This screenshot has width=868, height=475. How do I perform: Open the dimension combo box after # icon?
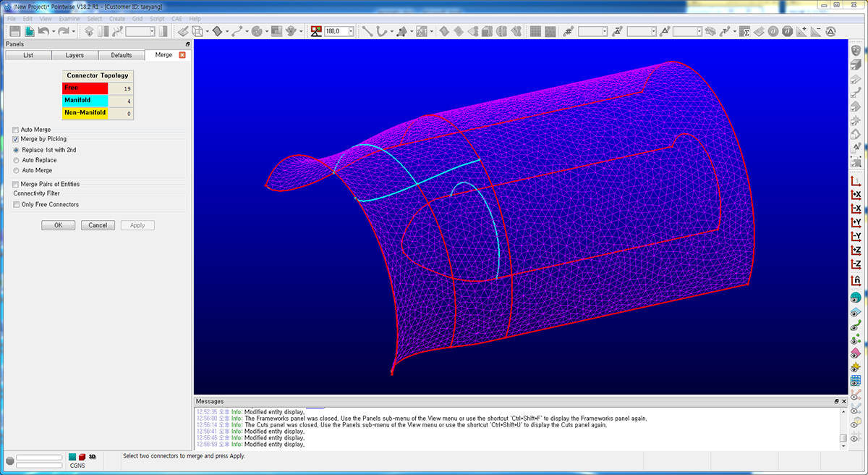point(593,31)
